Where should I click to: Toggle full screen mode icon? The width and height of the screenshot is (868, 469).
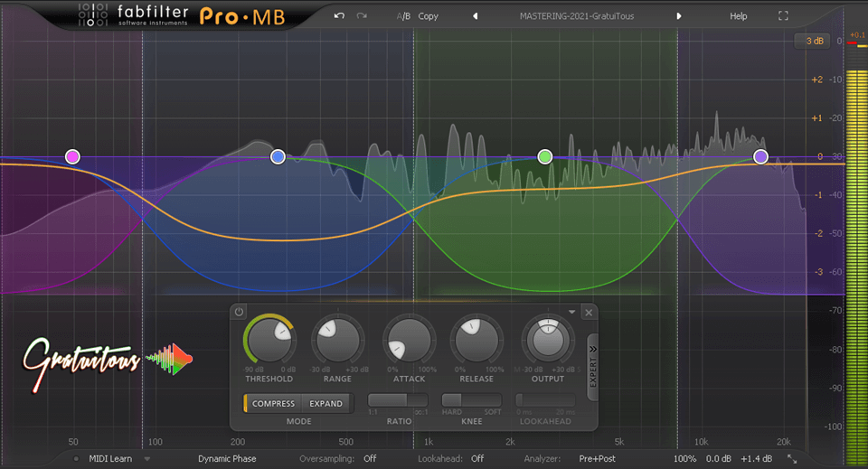point(783,16)
